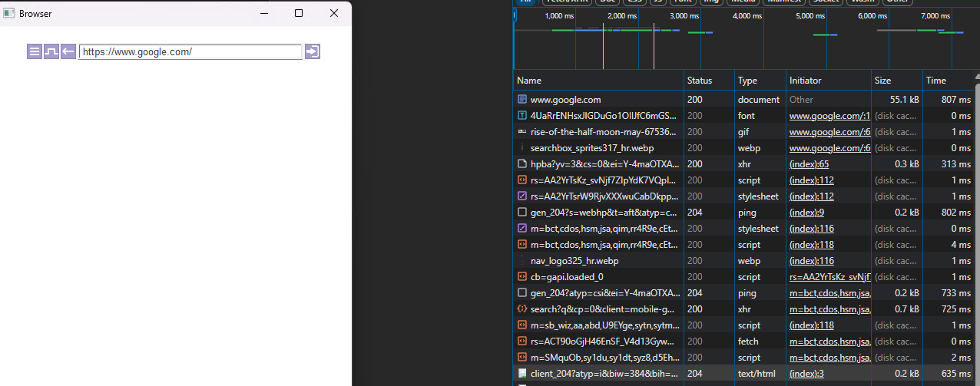
Task: Click the gif icon of rise-of-the-half-moon row
Action: coord(522,132)
